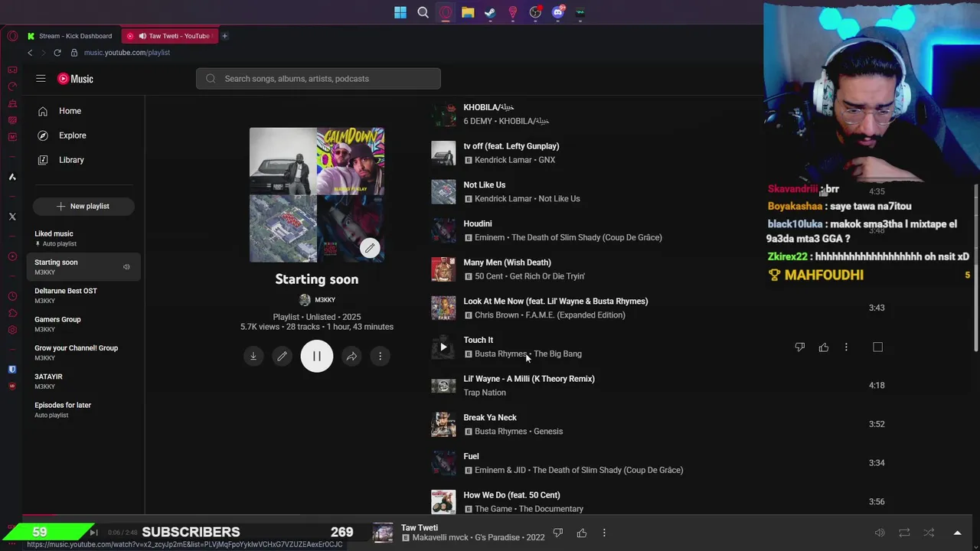Image resolution: width=980 pixels, height=551 pixels.
Task: Open player bar three-dot menu
Action: pos(604,533)
